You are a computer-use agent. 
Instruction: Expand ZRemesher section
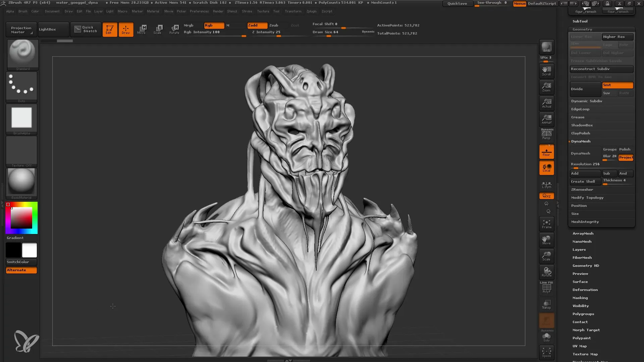point(582,190)
